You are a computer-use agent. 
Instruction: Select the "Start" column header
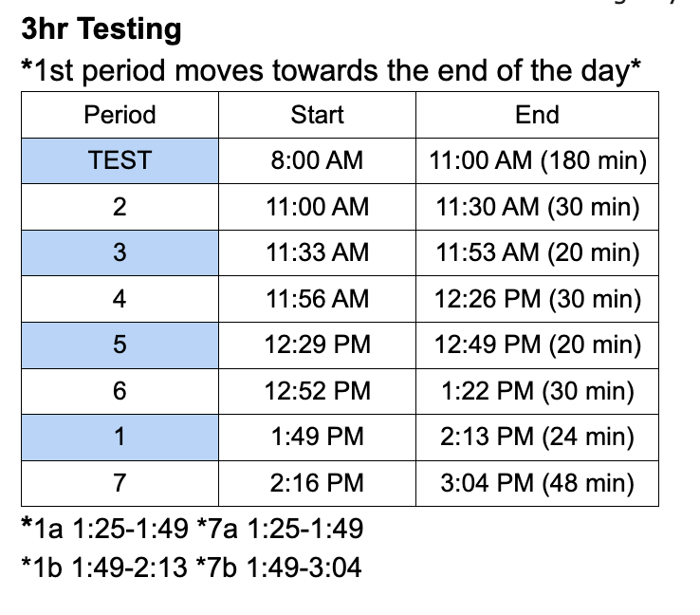point(317,115)
